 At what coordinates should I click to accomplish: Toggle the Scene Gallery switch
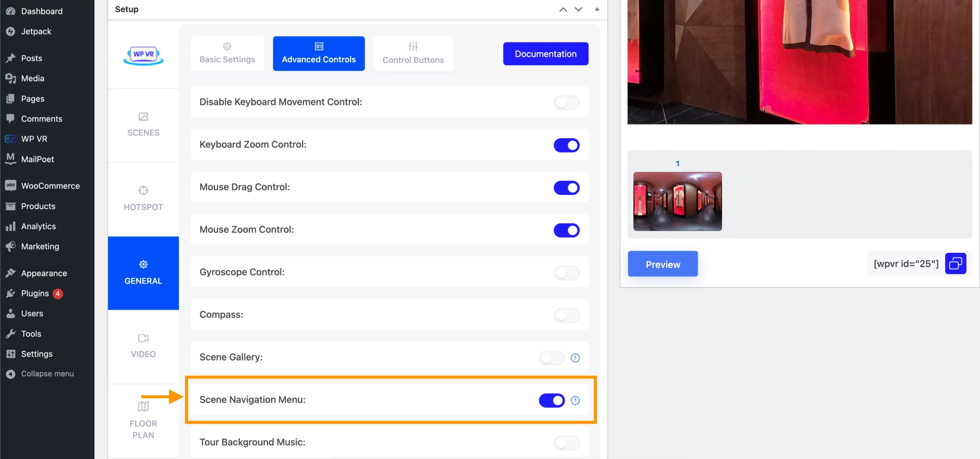click(x=551, y=358)
